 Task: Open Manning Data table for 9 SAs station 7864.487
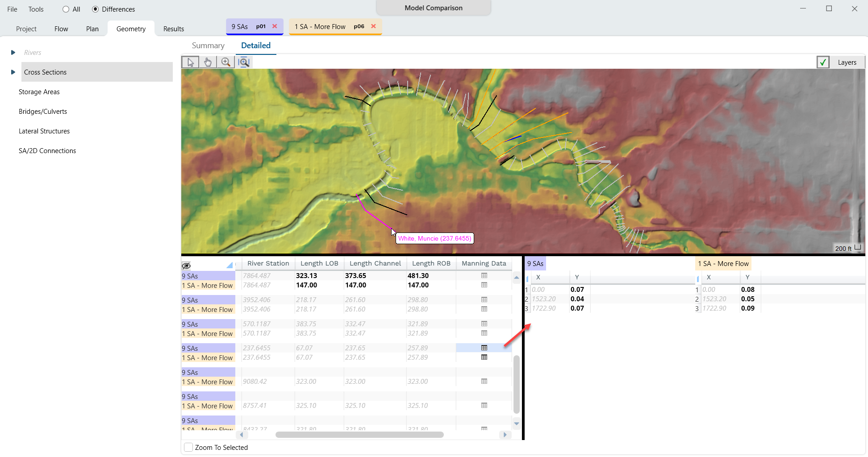point(484,276)
